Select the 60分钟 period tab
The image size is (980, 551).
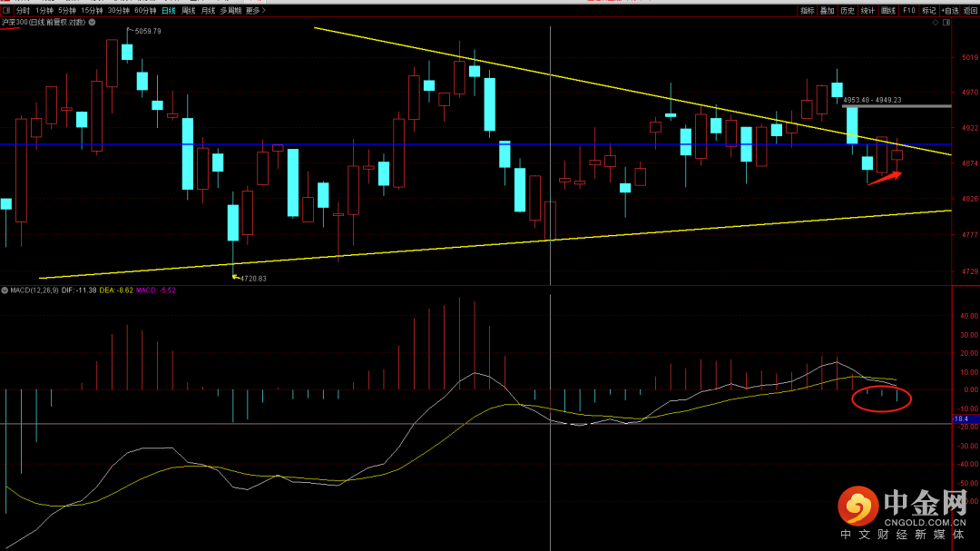tap(144, 11)
